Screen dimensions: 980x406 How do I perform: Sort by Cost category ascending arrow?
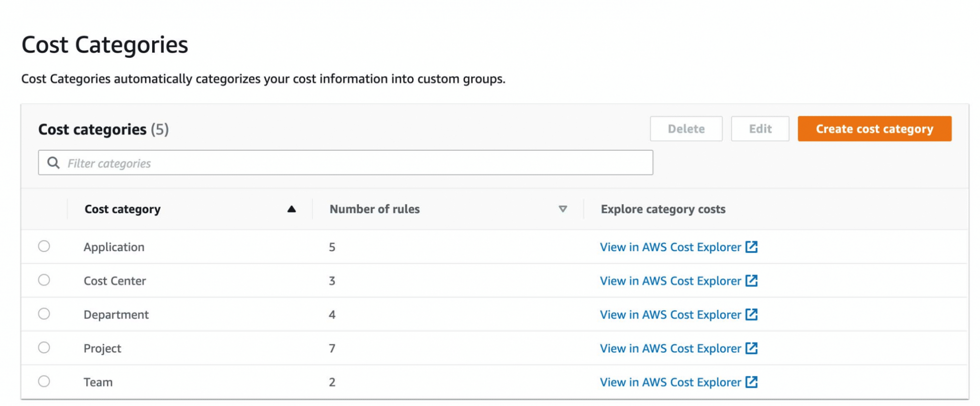291,209
